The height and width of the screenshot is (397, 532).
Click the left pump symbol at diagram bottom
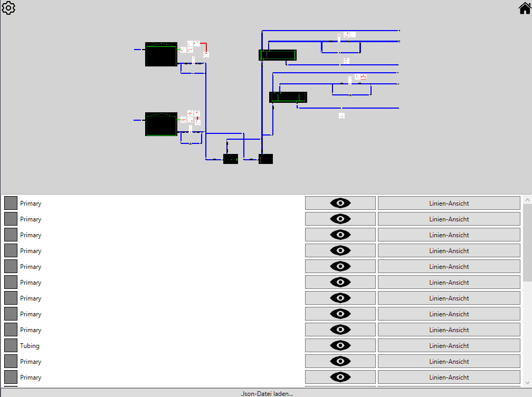point(231,159)
